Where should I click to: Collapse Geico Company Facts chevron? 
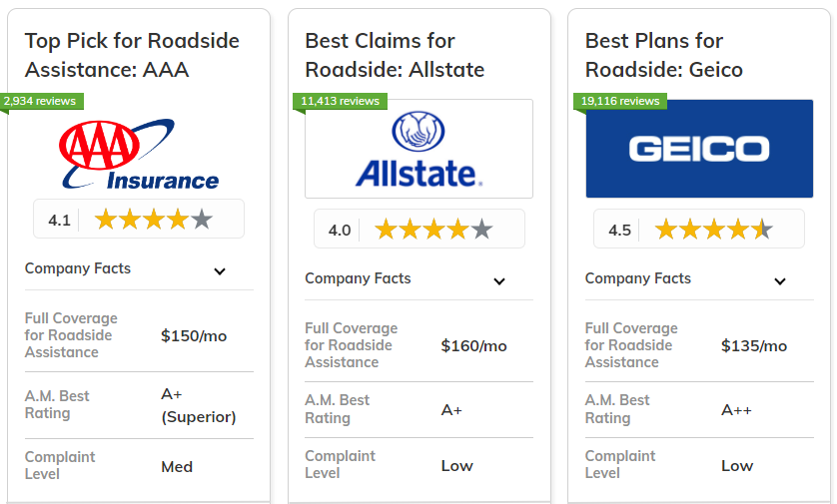pyautogui.click(x=780, y=281)
